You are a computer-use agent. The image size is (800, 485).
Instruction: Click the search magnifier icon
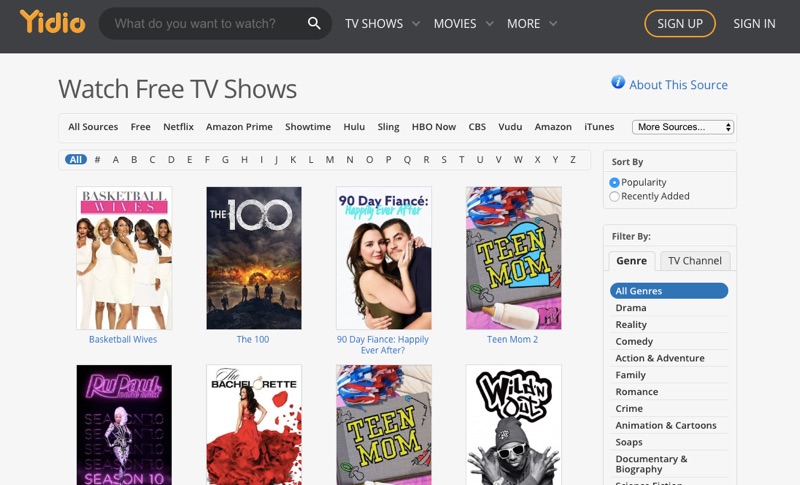[314, 23]
